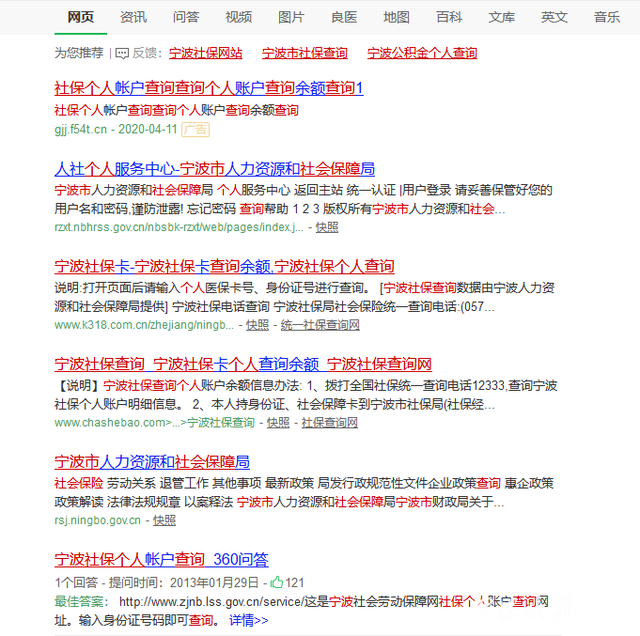Open 快照 for rsj.ningbo.gov.cn result

[x=164, y=520]
